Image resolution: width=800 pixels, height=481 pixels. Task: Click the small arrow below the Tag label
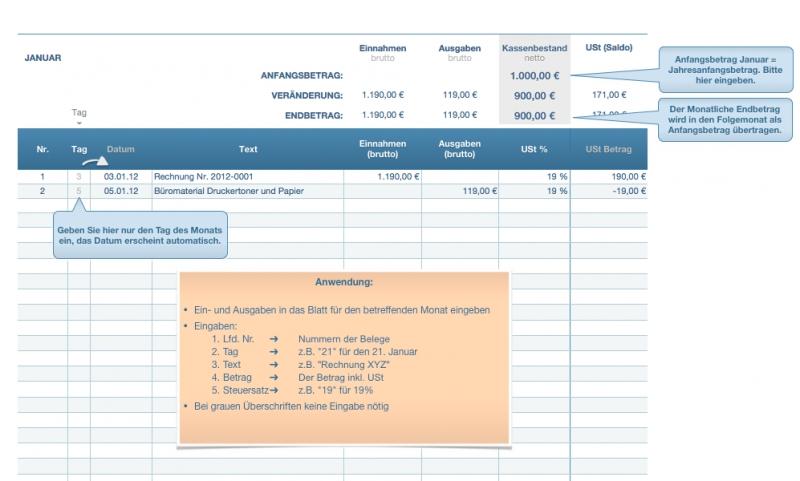pos(79,124)
